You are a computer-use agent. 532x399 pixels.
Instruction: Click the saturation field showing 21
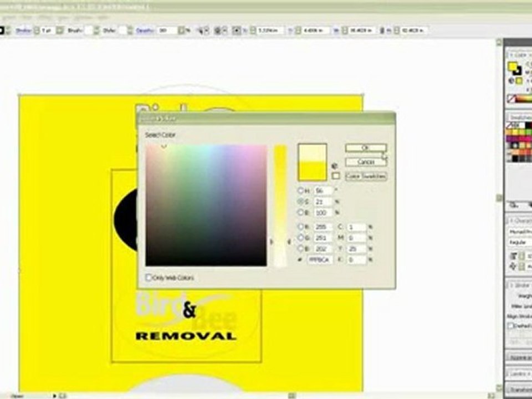coord(323,202)
